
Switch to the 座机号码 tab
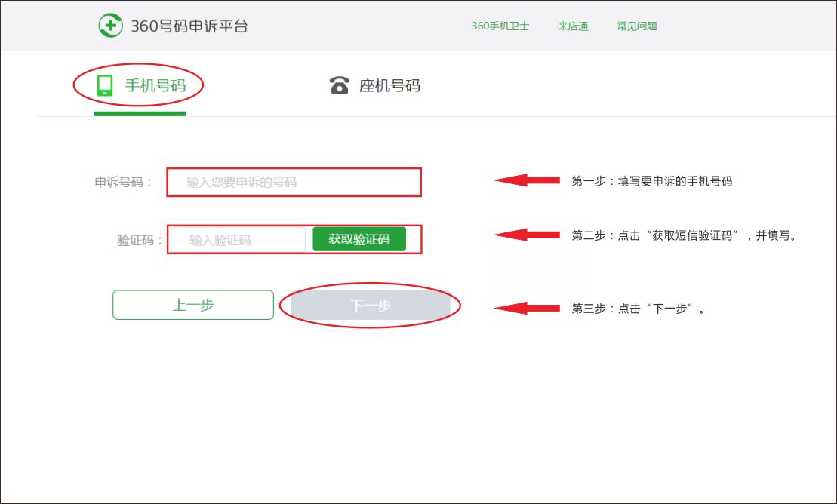(x=389, y=85)
